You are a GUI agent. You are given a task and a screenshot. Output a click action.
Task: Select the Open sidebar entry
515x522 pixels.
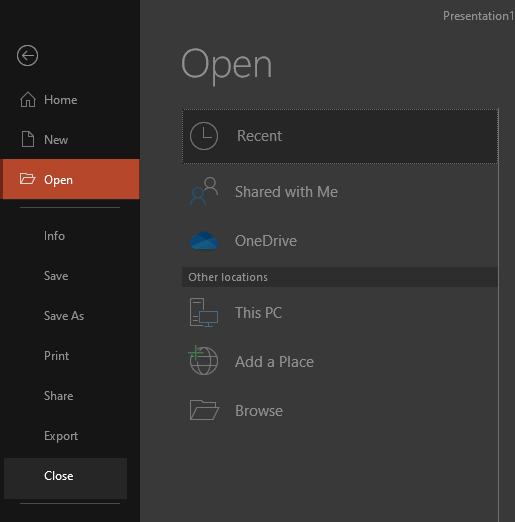coord(70,179)
